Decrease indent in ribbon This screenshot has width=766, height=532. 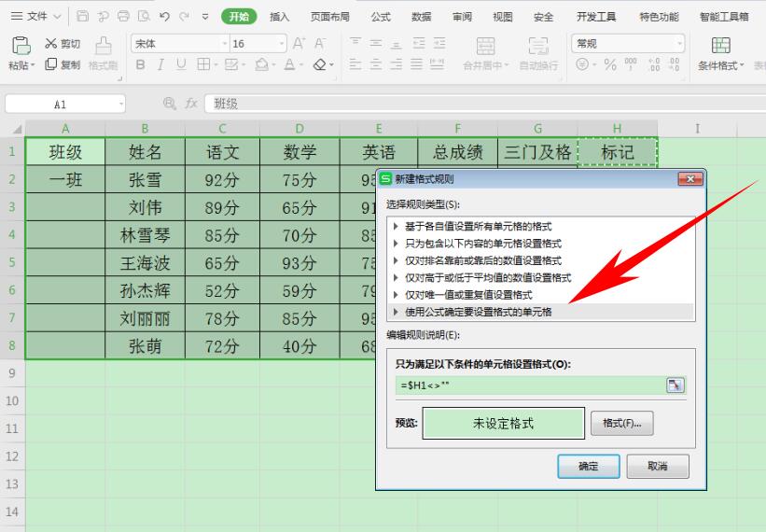[419, 43]
